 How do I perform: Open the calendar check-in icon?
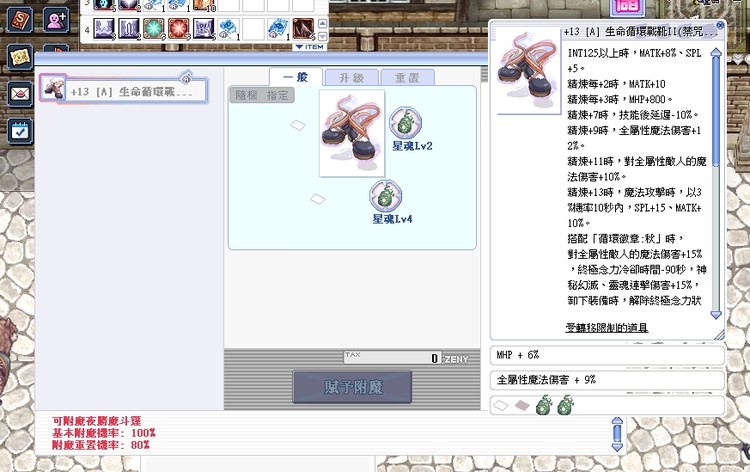coord(20,131)
